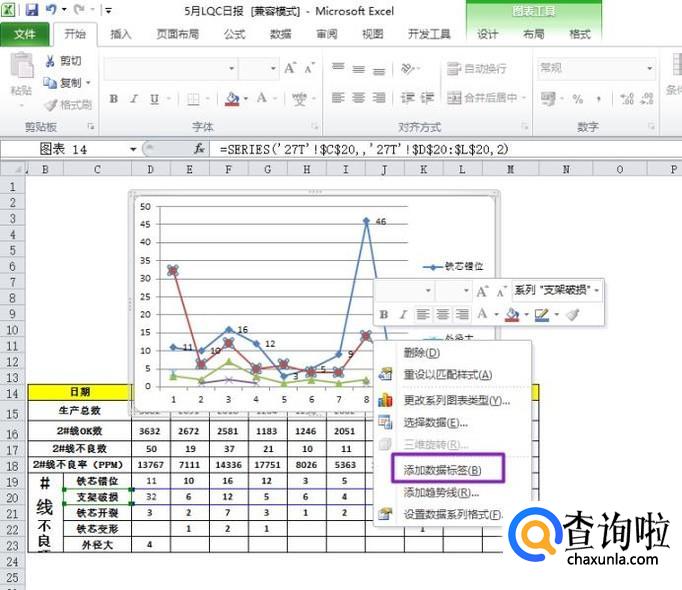Click the ribbon font color A icon
Screen dimensions: 682x590
pos(261,98)
